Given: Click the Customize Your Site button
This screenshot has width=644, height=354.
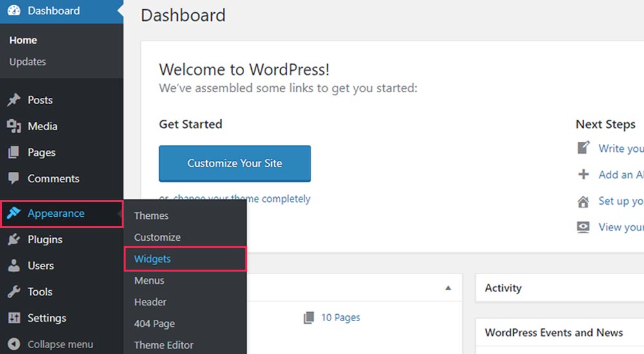Looking at the screenshot, I should click(234, 163).
